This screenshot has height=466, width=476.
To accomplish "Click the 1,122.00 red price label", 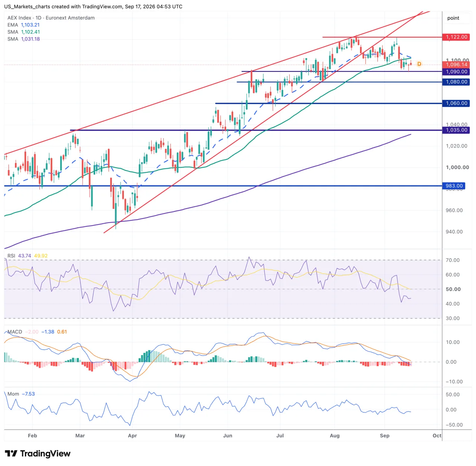I will pyautogui.click(x=457, y=37).
